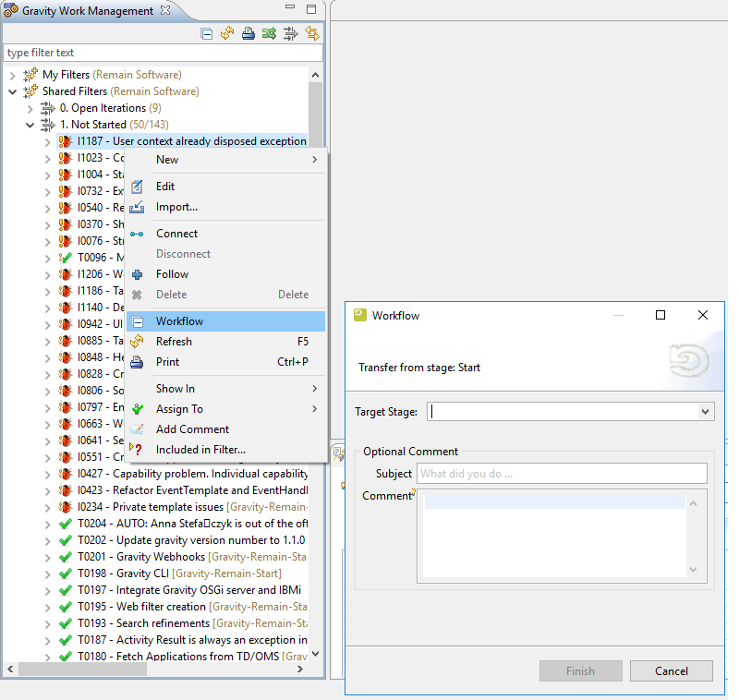Choose Included in Filter... from the context menu

(x=200, y=450)
